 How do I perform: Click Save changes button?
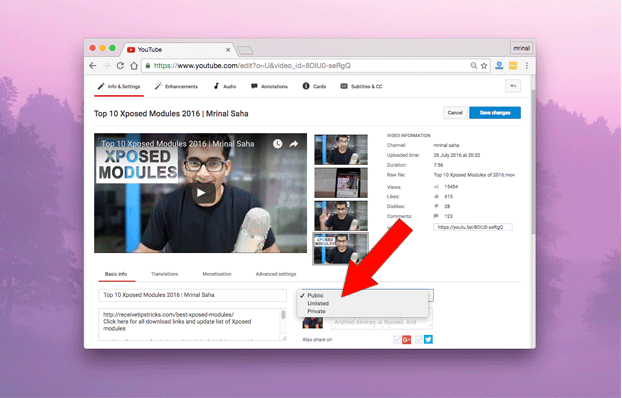coord(495,113)
